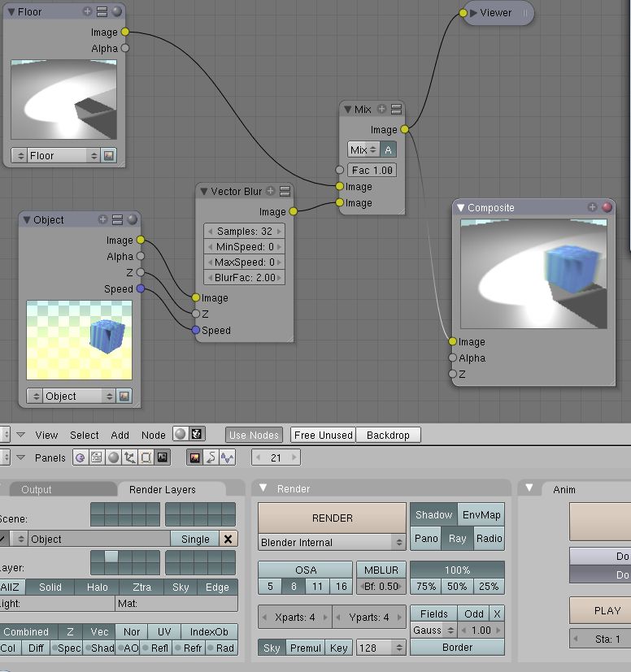
Task: Click plus icon on Composite node header
Action: tap(592, 207)
